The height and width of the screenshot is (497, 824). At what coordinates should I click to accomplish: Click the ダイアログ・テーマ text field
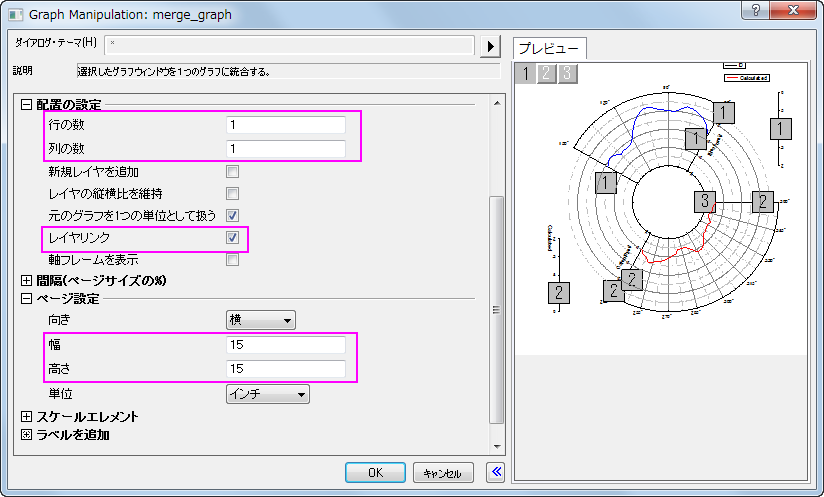click(x=290, y=45)
